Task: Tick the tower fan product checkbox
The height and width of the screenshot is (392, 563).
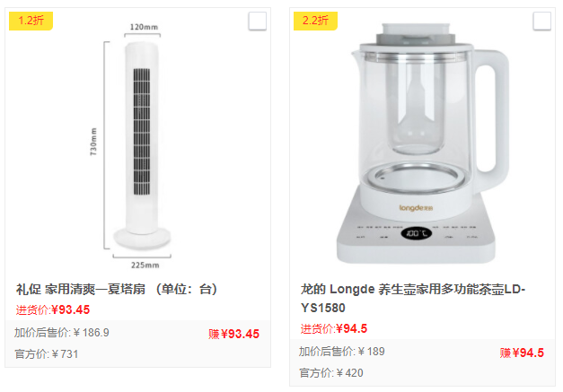Action: [x=257, y=22]
